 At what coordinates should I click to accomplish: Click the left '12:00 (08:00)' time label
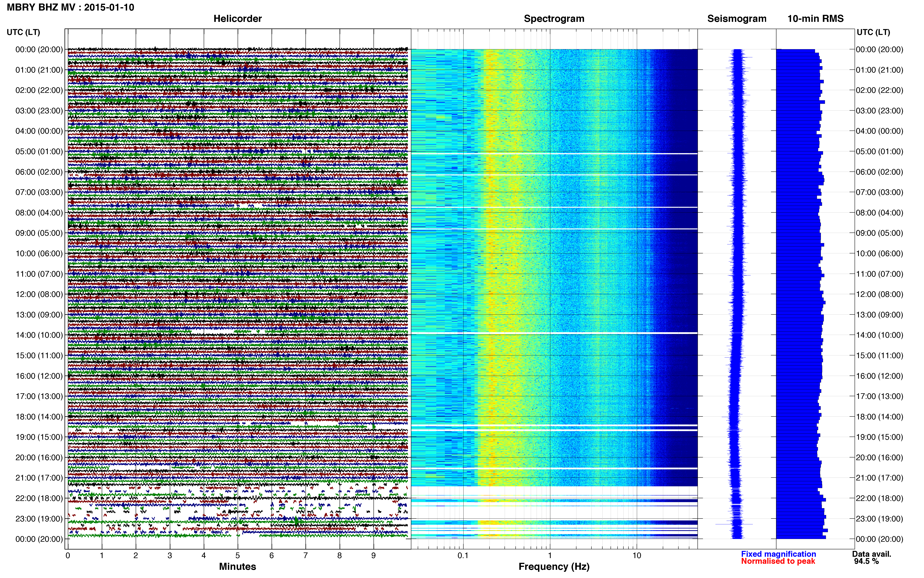[x=39, y=294]
